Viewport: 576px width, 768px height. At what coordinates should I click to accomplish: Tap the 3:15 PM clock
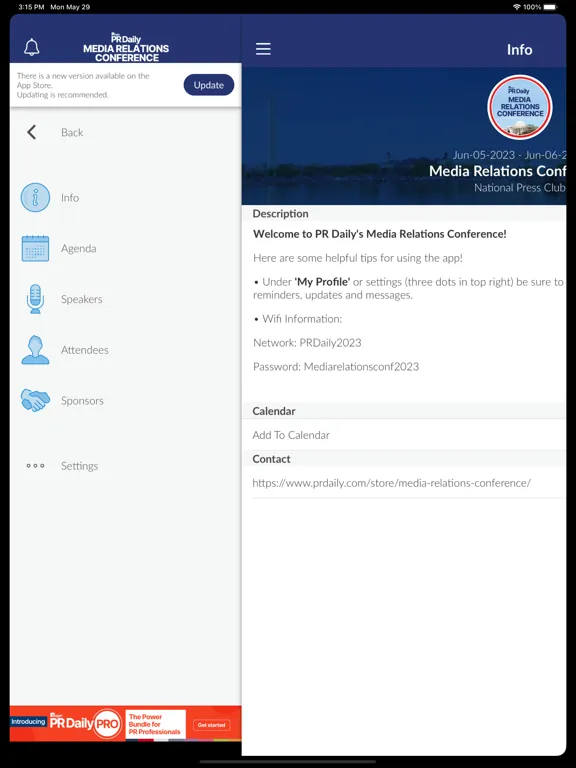(31, 7)
